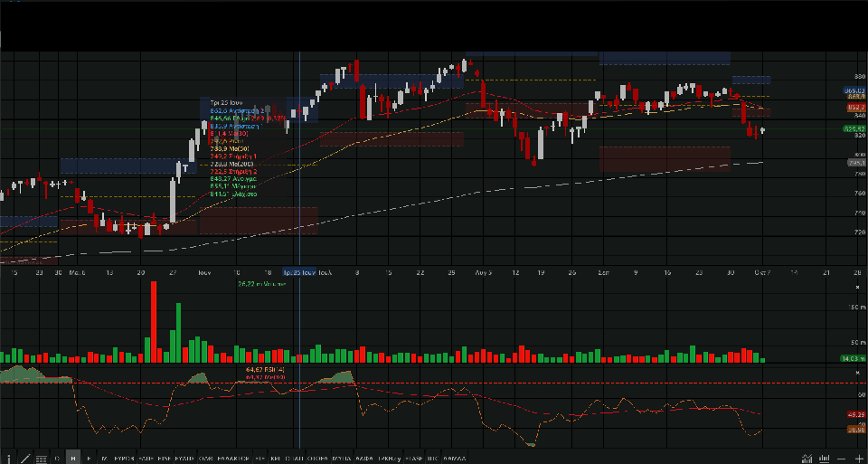Close the Volume panel
This screenshot has height=464, width=868.
pyautogui.click(x=858, y=287)
